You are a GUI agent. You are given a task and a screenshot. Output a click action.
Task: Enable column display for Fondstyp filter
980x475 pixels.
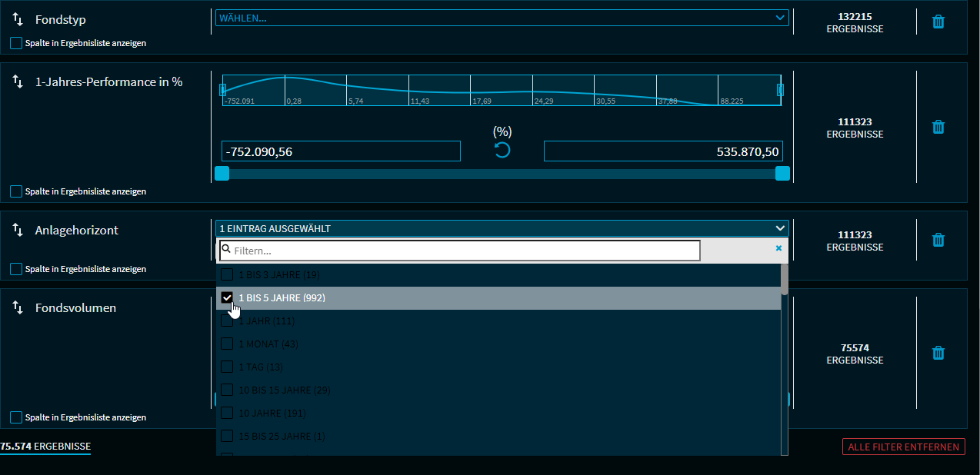point(16,43)
